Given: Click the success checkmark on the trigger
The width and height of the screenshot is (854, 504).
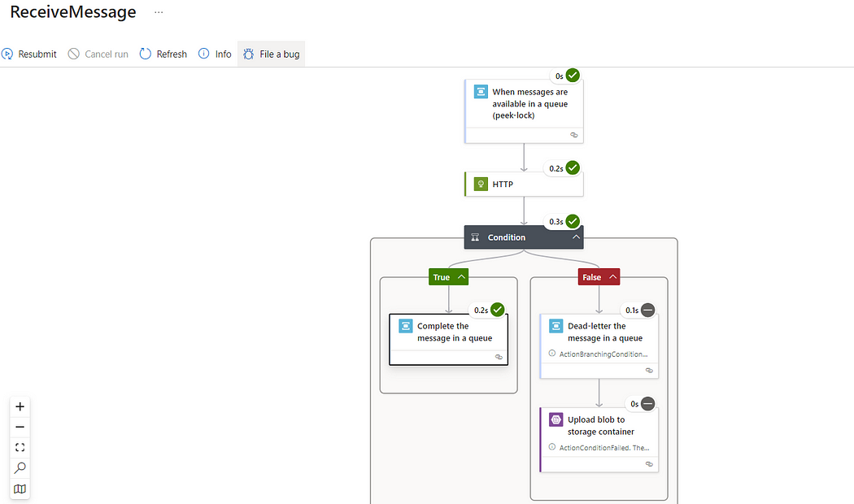Looking at the screenshot, I should 573,75.
